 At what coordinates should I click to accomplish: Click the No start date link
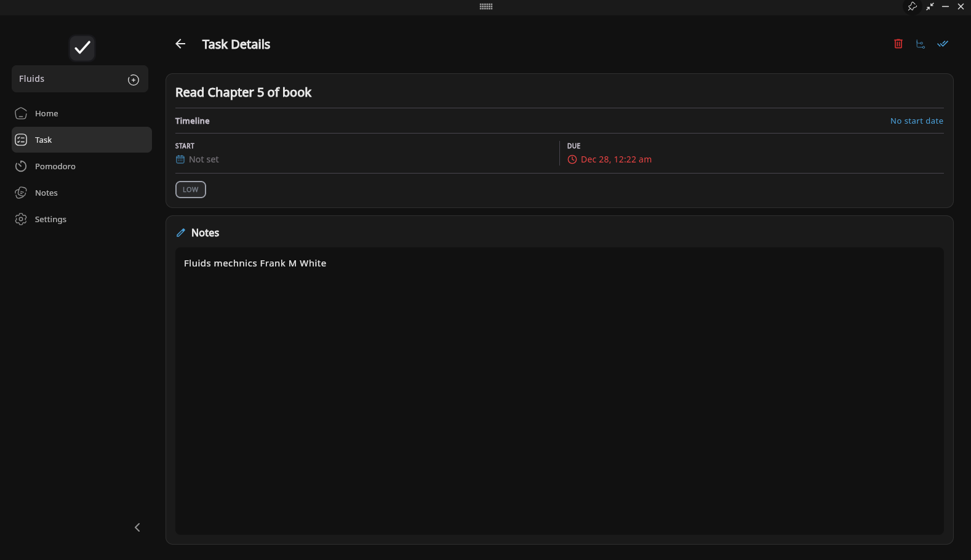point(916,121)
